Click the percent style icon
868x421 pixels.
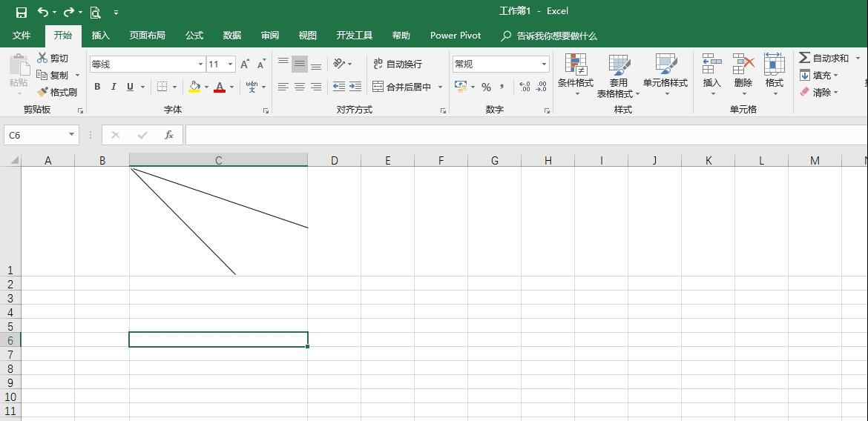click(x=486, y=87)
